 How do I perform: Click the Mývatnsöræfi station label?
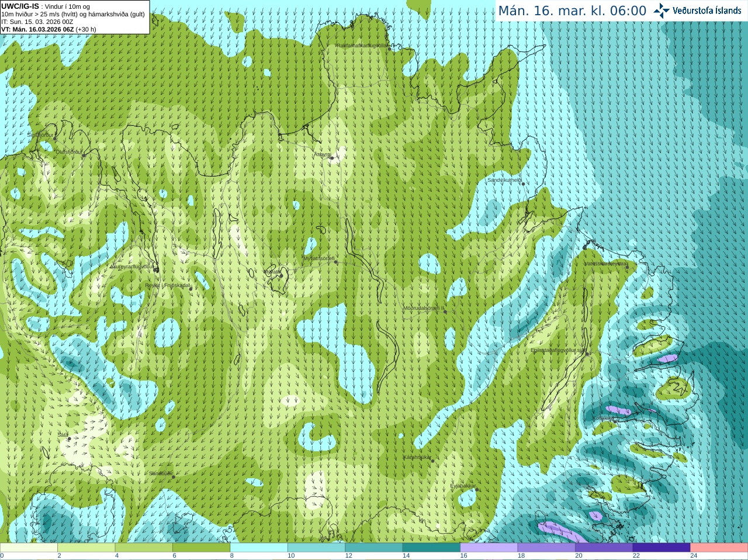click(x=318, y=258)
